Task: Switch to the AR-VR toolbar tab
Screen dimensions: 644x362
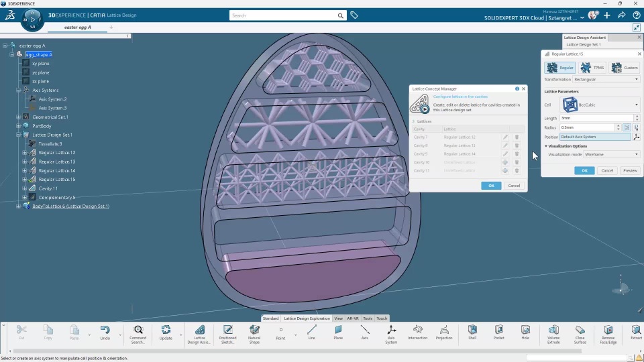Action: 353,318
